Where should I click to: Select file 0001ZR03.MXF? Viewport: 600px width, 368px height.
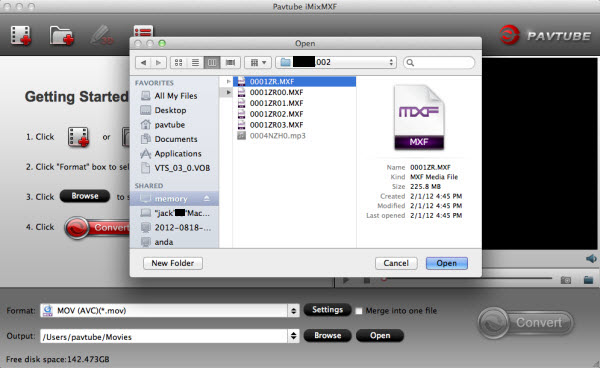click(276, 125)
